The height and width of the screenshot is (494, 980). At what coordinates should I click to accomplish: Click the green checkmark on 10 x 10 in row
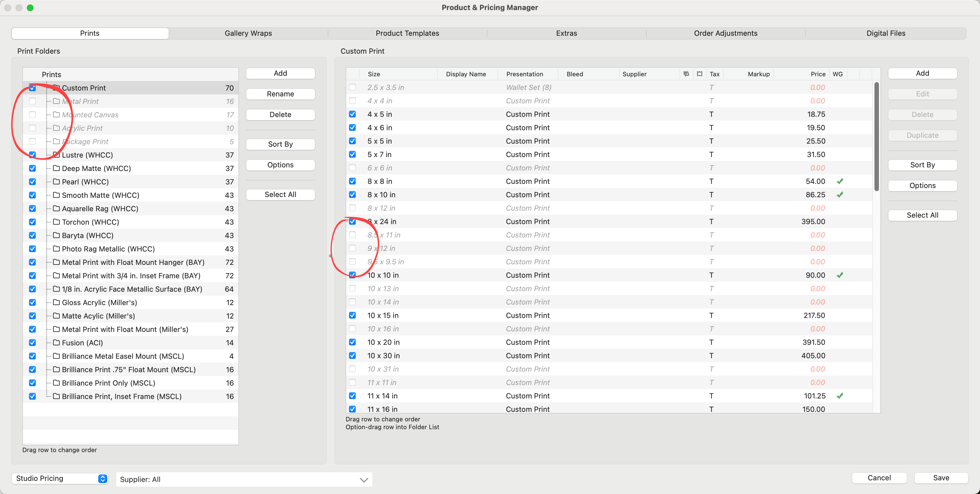(840, 275)
